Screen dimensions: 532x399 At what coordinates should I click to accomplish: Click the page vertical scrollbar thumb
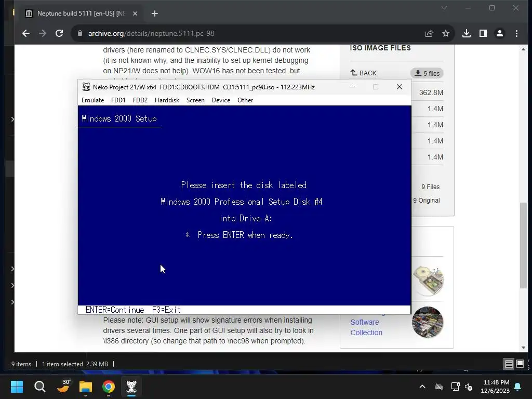click(524, 245)
